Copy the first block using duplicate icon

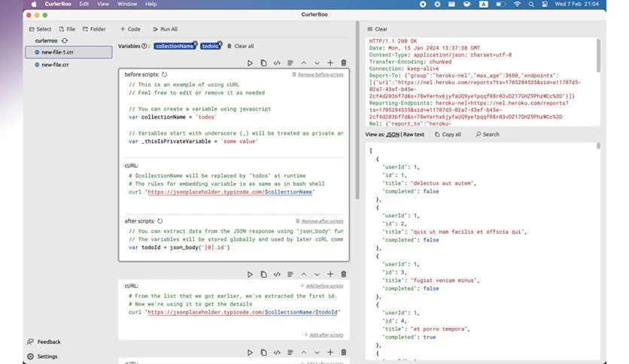pyautogui.click(x=263, y=63)
